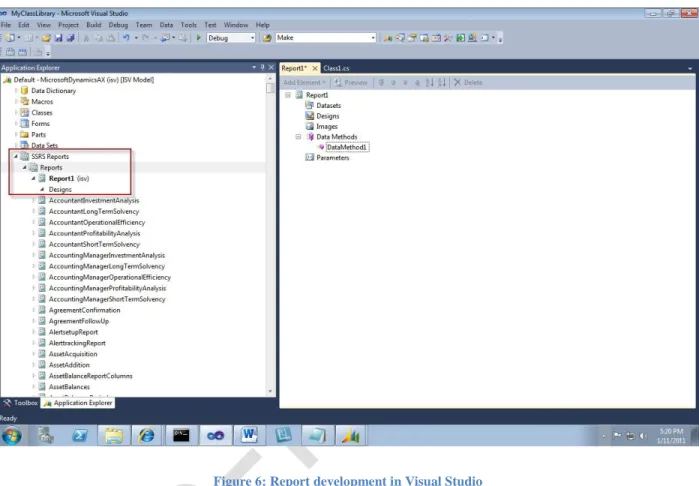Click the sort descending icon in report toolbar

click(x=442, y=82)
